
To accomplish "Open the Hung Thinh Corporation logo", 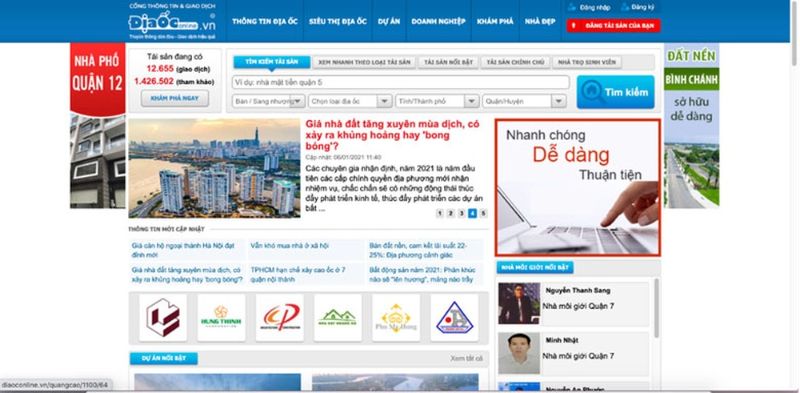I will pyautogui.click(x=221, y=317).
